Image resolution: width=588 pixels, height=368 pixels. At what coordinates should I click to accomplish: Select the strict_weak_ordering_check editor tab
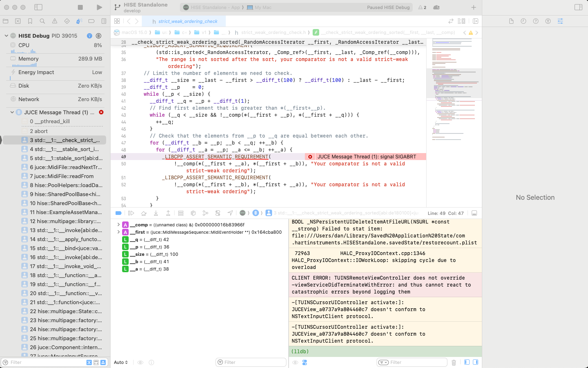184,21
